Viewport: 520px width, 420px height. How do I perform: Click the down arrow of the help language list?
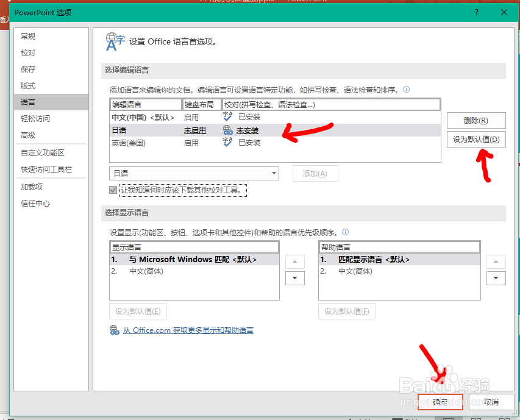[x=496, y=278]
